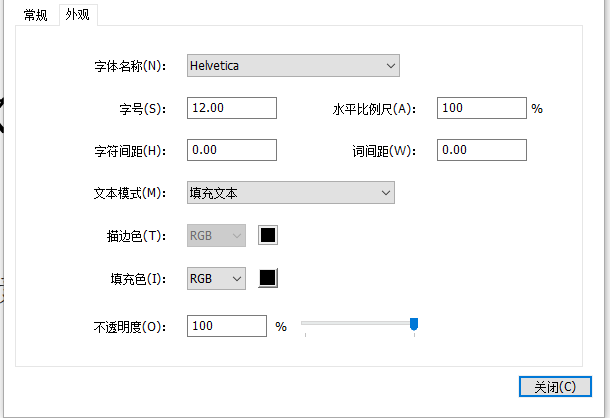Click the 填充色 black color swatch

(268, 279)
